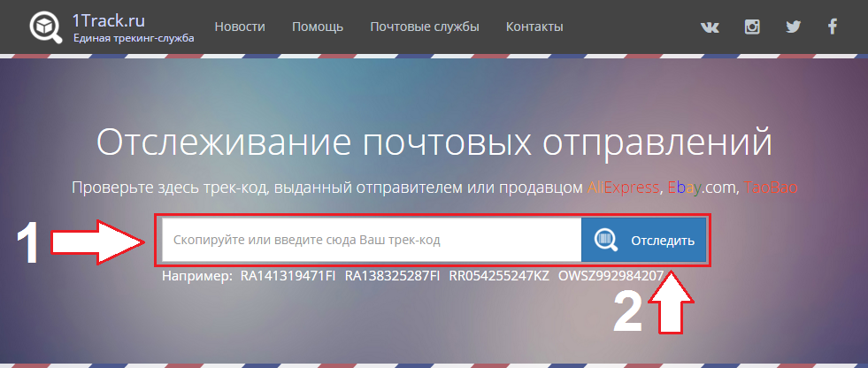Open the VK social page icon
Screen dimensions: 868x368
[710, 27]
